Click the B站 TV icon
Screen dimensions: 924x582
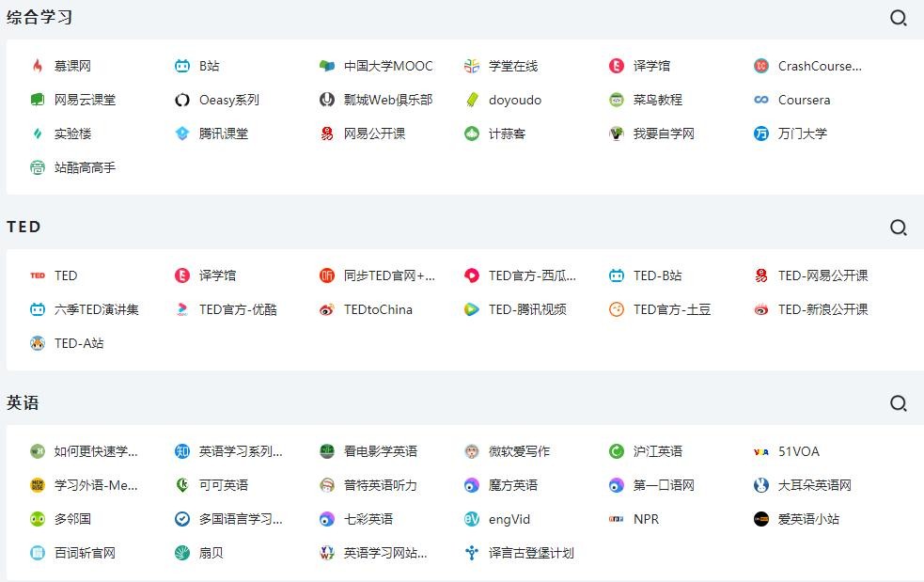(x=182, y=66)
